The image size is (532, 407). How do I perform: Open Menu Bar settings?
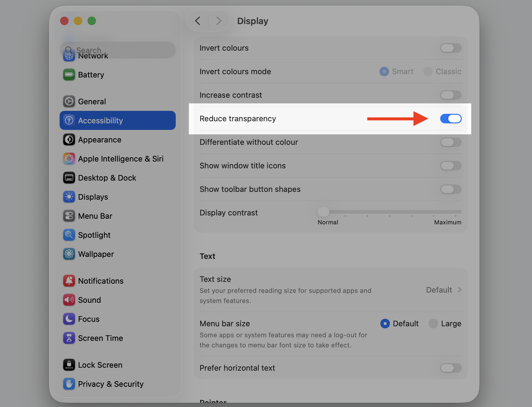click(x=118, y=216)
